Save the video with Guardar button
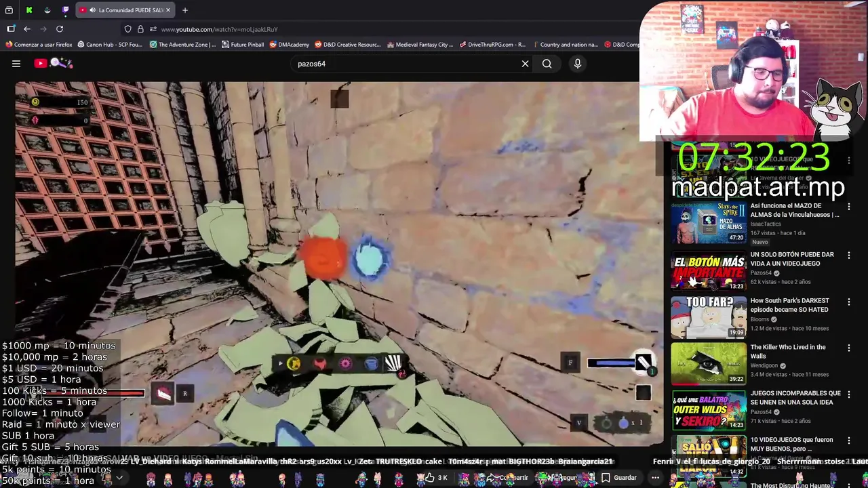Image resolution: width=868 pixels, height=488 pixels. pos(619,478)
